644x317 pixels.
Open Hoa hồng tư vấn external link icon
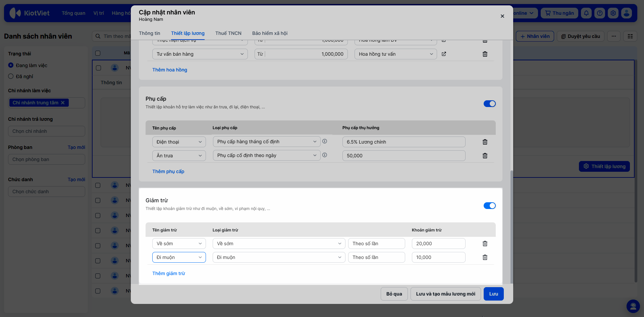click(444, 54)
